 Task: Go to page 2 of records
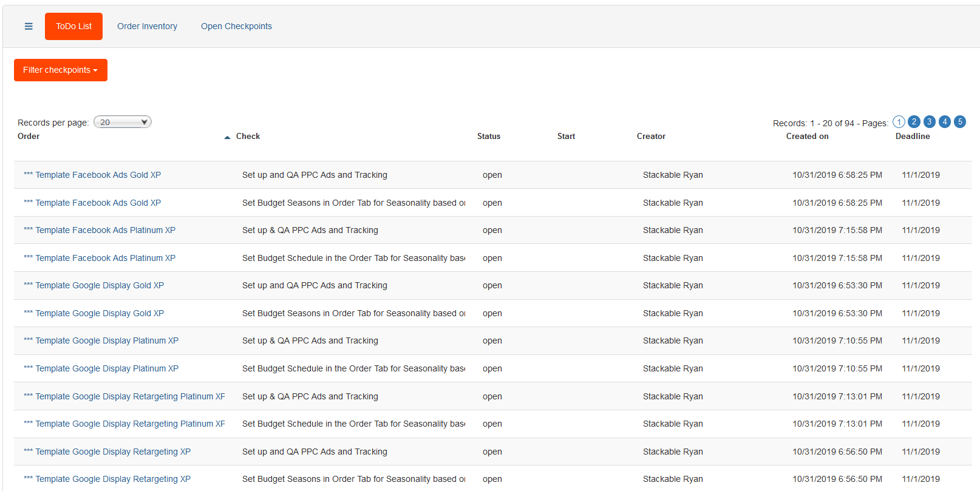point(914,121)
